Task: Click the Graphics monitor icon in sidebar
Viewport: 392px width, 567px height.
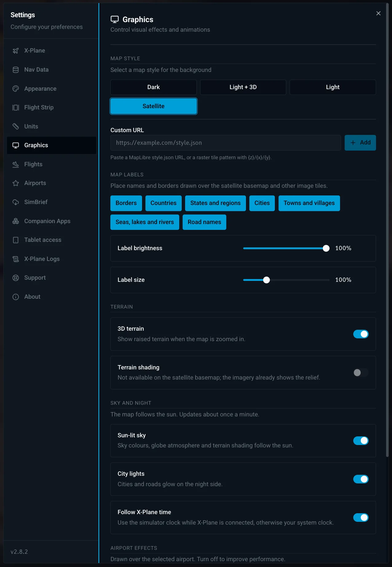Action: pyautogui.click(x=16, y=145)
